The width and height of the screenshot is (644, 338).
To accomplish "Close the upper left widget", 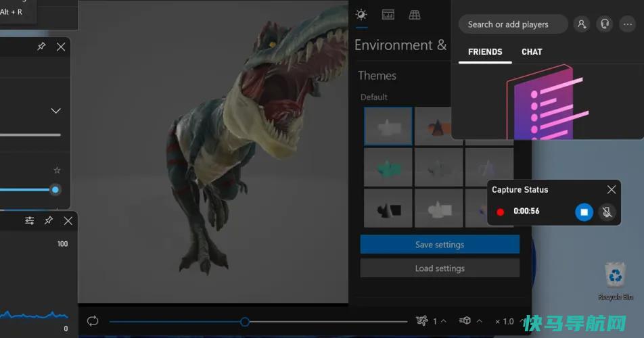I will point(61,47).
